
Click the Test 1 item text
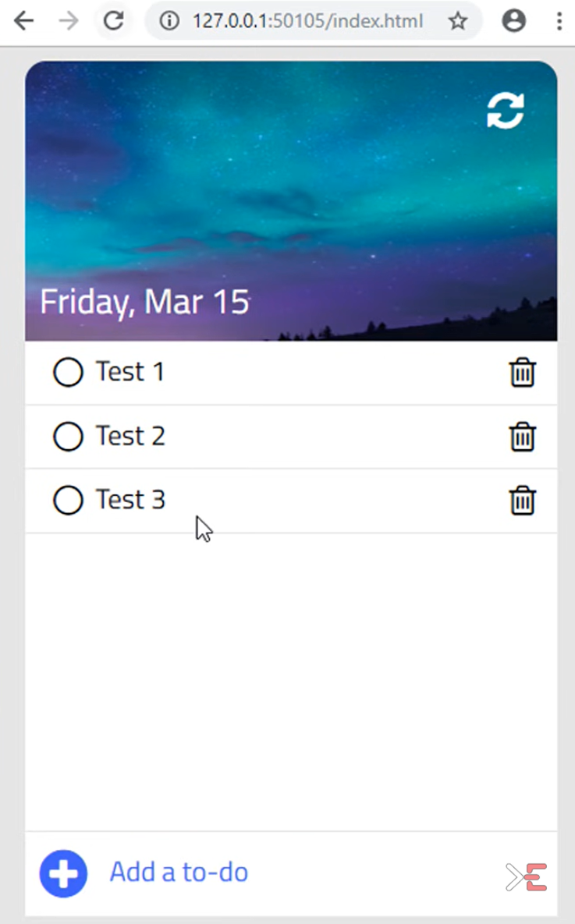[x=130, y=372]
